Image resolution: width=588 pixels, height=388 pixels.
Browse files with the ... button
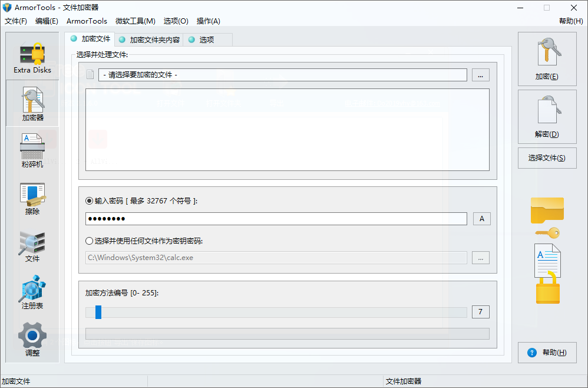coord(480,75)
